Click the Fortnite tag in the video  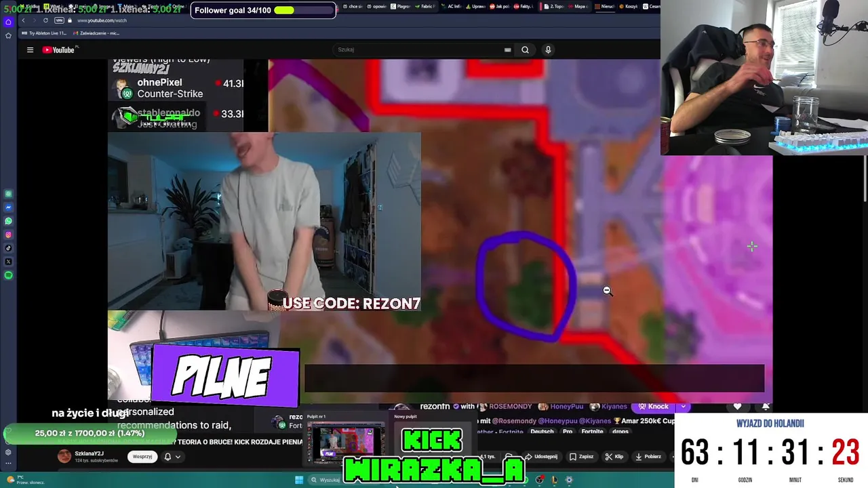tap(592, 432)
